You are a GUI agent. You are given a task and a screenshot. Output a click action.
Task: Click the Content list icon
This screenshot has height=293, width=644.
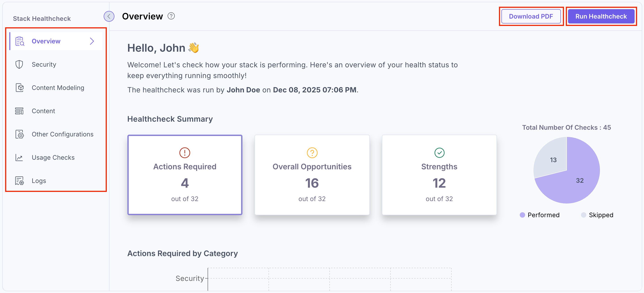tap(19, 111)
